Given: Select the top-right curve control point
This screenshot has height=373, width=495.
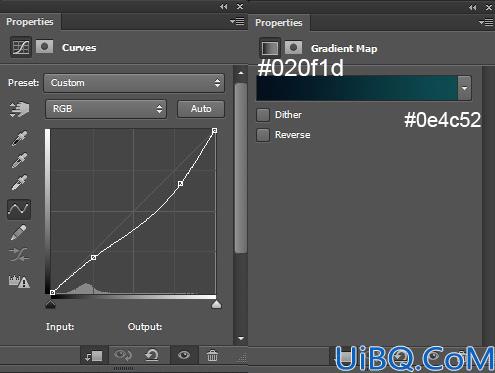Looking at the screenshot, I should [215, 131].
